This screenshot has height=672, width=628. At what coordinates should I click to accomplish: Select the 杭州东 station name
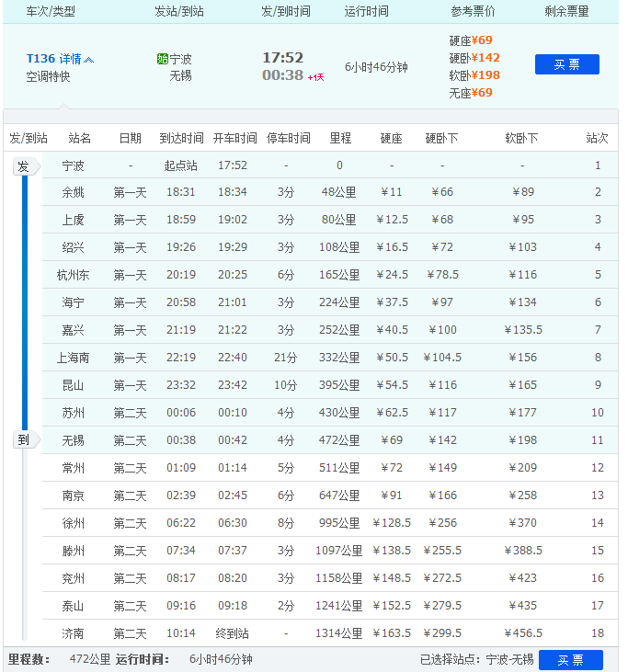(x=73, y=275)
